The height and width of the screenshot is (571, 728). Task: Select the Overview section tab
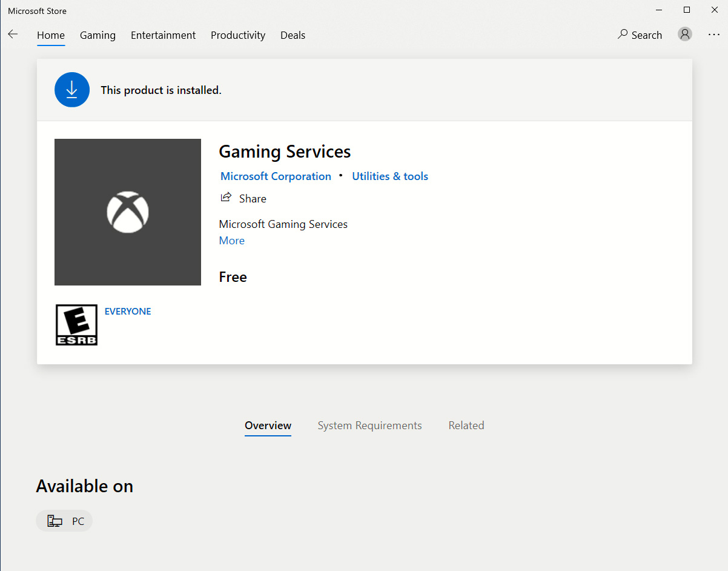[268, 426]
